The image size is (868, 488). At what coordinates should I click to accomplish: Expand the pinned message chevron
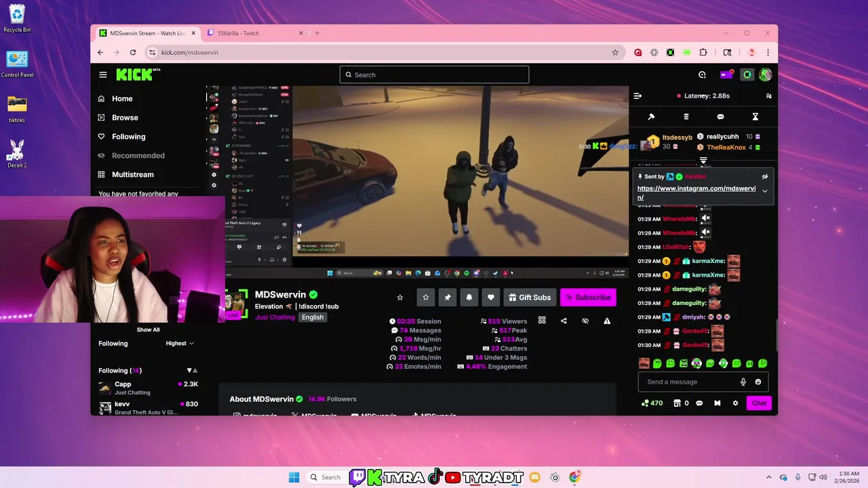(x=765, y=191)
